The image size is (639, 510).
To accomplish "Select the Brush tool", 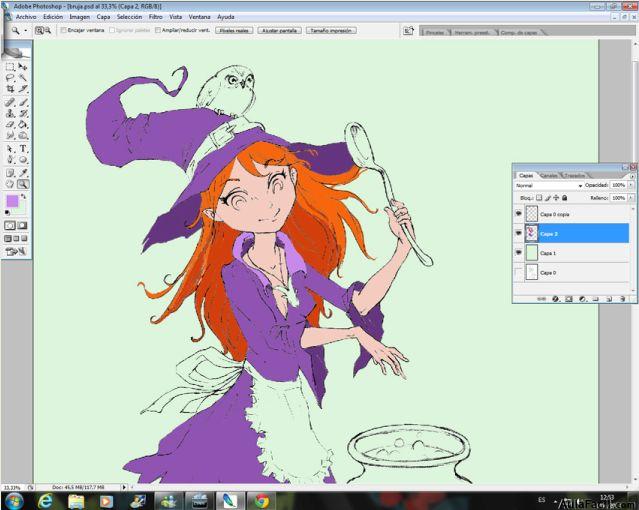I will [x=23, y=102].
